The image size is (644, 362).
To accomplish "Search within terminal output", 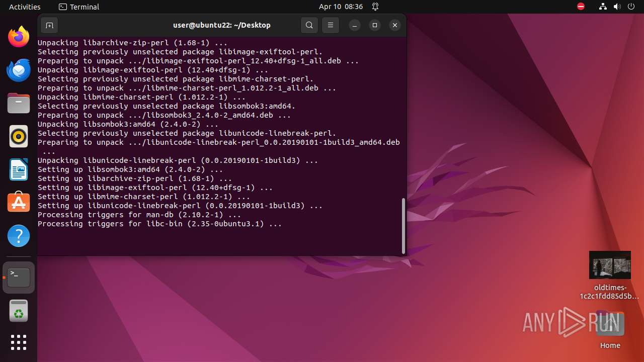I will click(309, 25).
